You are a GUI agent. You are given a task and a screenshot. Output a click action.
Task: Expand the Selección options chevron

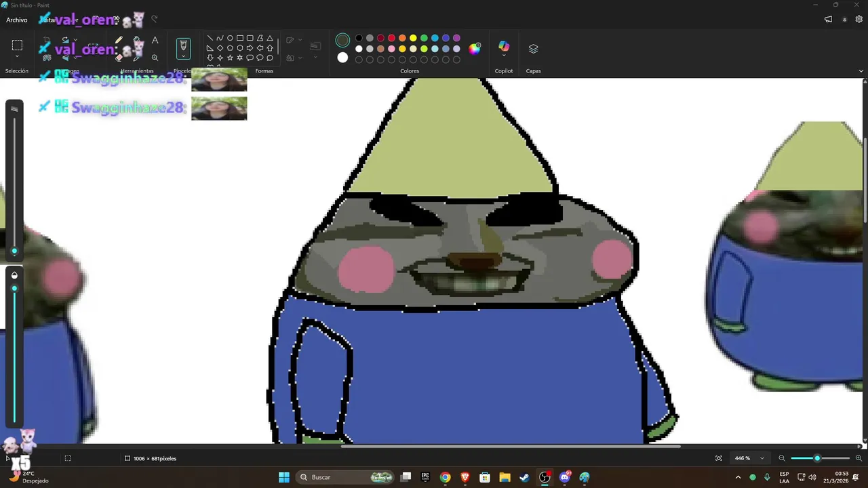(17, 57)
